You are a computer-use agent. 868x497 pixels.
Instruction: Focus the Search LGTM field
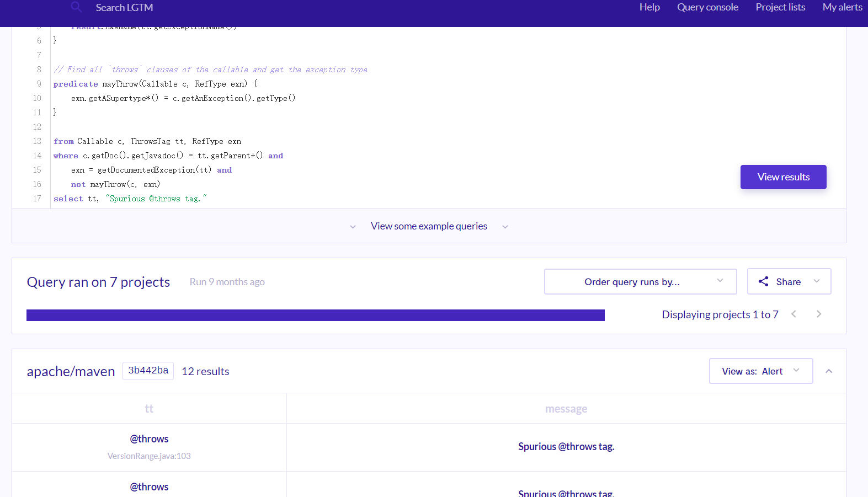(x=124, y=8)
